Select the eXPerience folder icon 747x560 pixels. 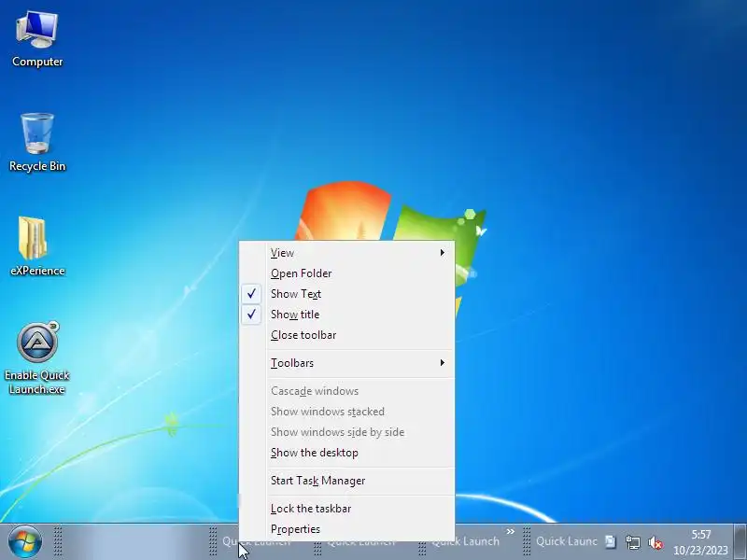coord(37,246)
